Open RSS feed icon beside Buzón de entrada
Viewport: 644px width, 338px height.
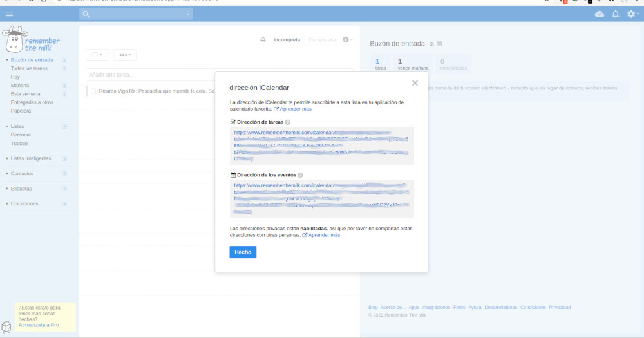[x=431, y=44]
